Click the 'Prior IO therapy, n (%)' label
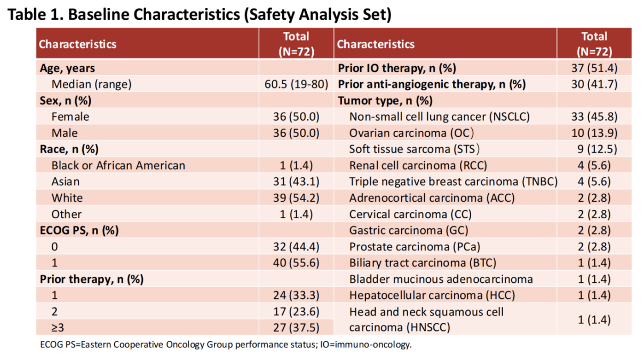The height and width of the screenshot is (356, 644). click(396, 68)
